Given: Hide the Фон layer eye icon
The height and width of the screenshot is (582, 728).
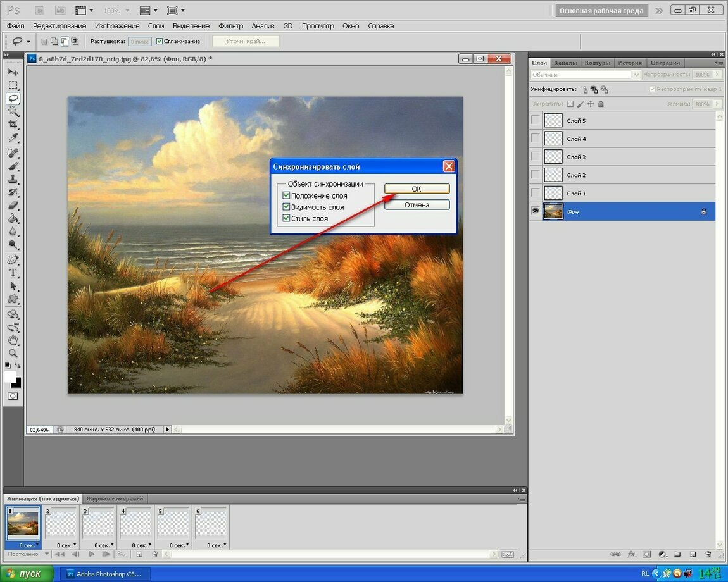Looking at the screenshot, I should (536, 211).
